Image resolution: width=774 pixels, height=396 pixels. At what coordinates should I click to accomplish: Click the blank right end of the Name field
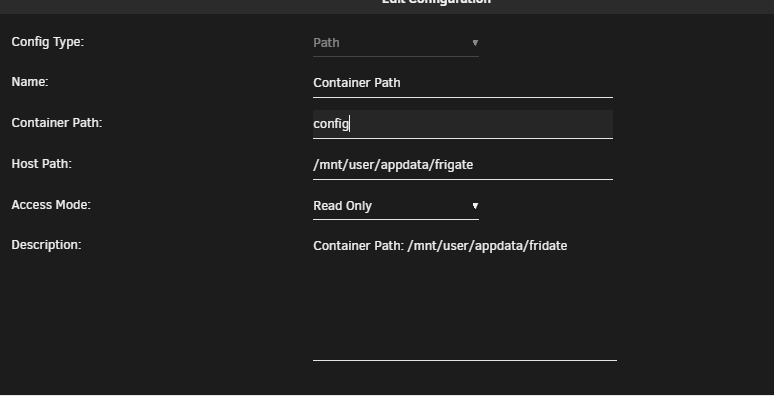(506, 83)
